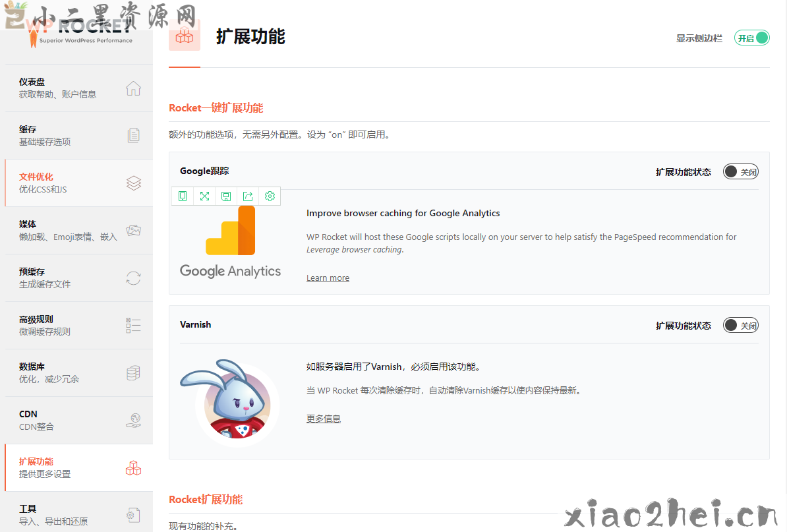This screenshot has height=532, width=787.
Task: Click the 显示侧边栏 label
Action: (x=699, y=38)
